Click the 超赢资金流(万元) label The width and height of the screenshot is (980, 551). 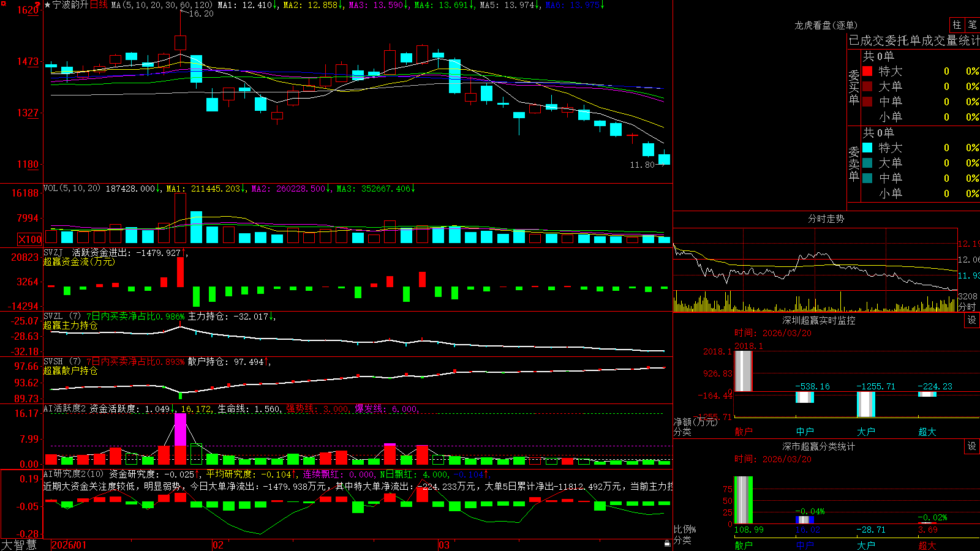pyautogui.click(x=79, y=261)
